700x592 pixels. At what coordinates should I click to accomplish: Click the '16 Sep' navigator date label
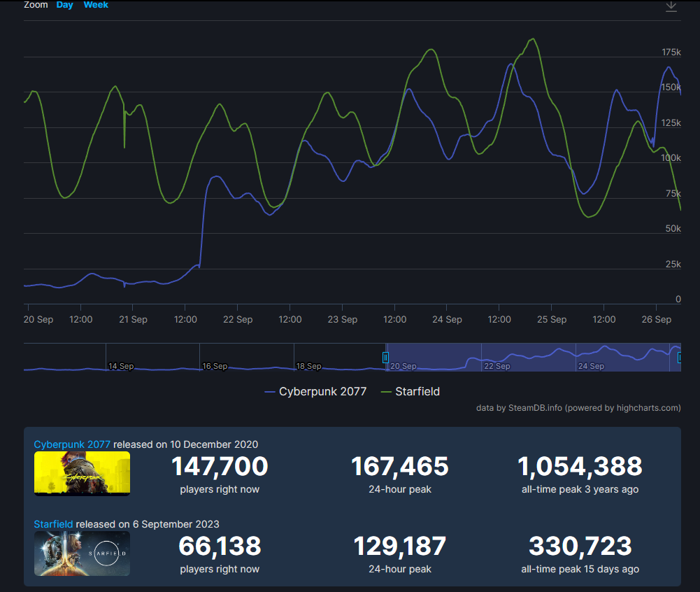[x=215, y=367]
